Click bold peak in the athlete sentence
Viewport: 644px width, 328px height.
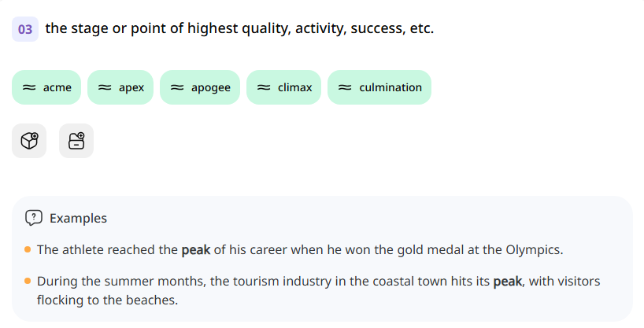pyautogui.click(x=196, y=250)
